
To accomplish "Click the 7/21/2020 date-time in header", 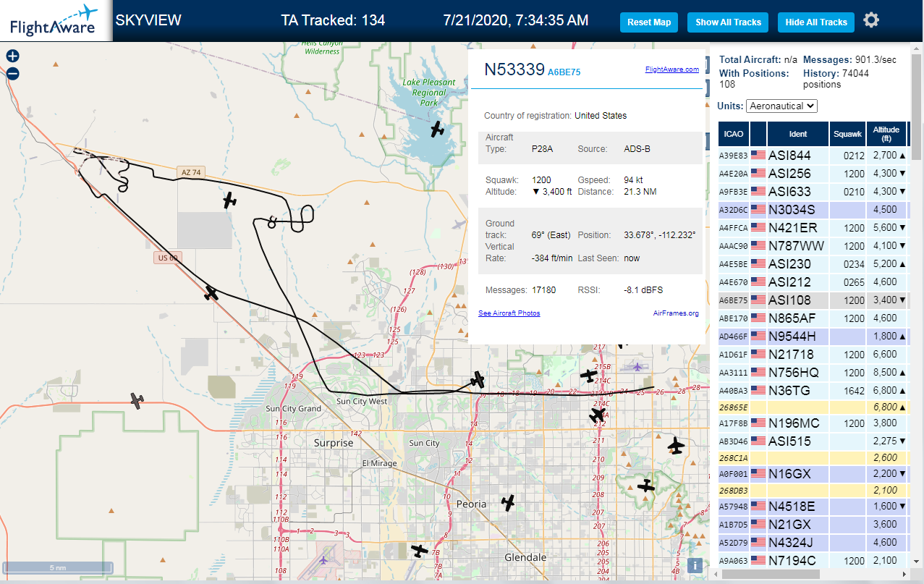I will (x=516, y=20).
